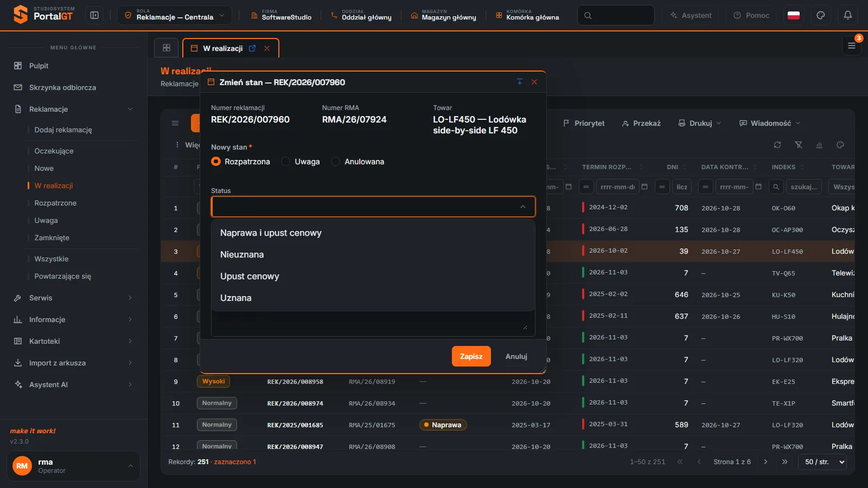Choose Naprawa i upust cenowy option

coord(373,233)
